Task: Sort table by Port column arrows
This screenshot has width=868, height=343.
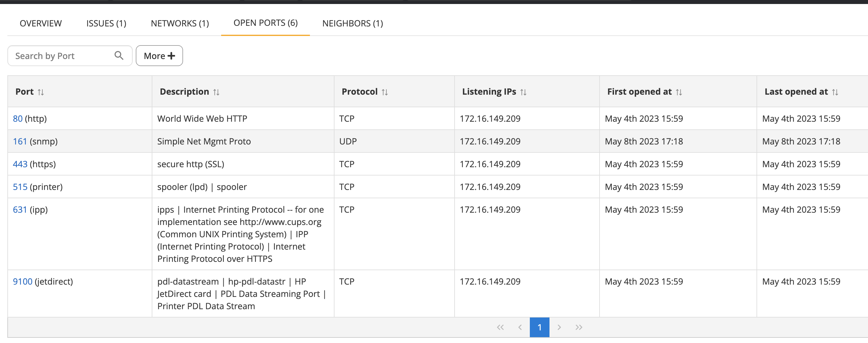Action: click(x=41, y=92)
